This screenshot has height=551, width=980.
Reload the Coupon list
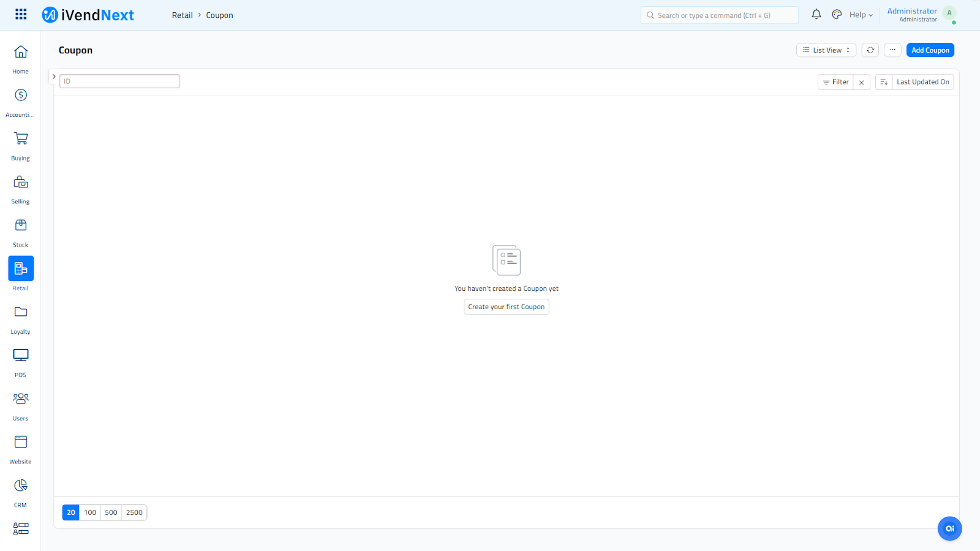[x=870, y=50]
